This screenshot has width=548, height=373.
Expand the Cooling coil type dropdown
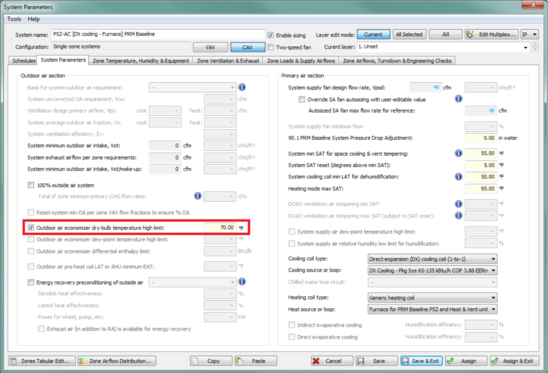(x=432, y=259)
